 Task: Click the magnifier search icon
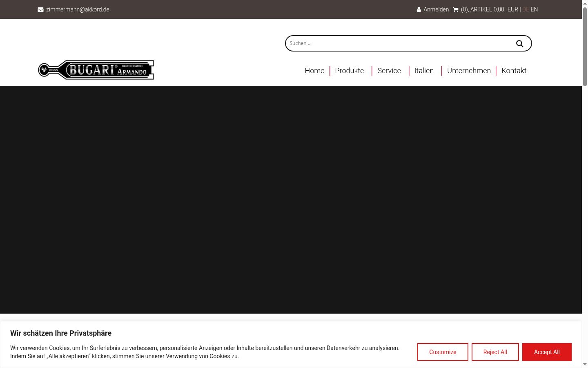click(x=519, y=43)
